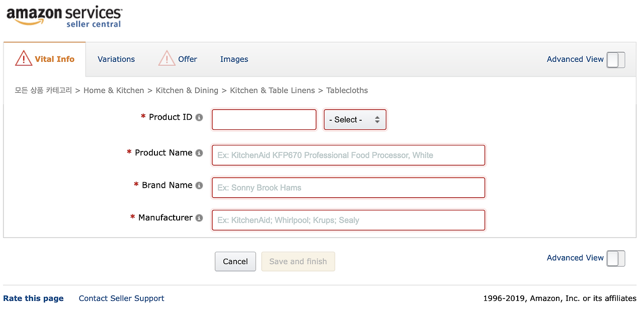Click the Rate this page link
Viewport: 644px width, 311px height.
pyautogui.click(x=33, y=298)
